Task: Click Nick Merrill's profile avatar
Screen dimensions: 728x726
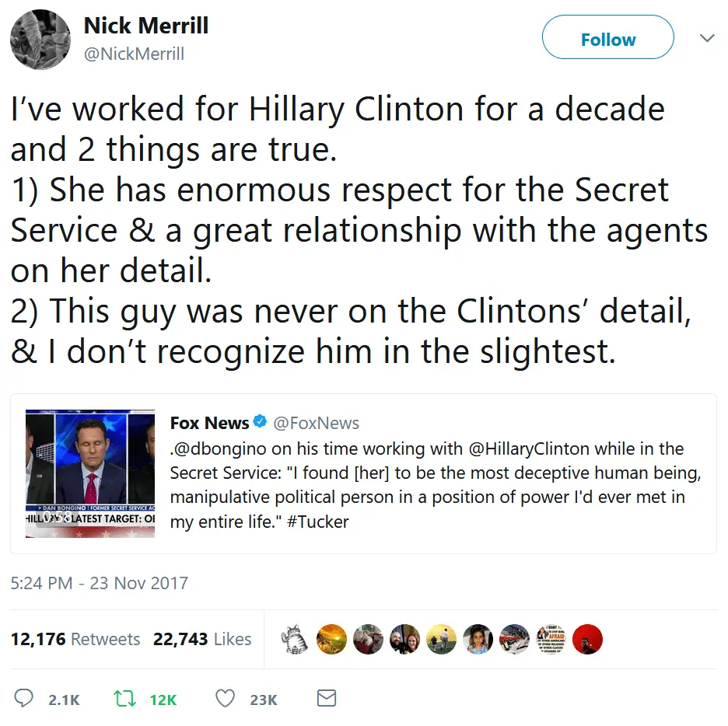Action: click(40, 40)
